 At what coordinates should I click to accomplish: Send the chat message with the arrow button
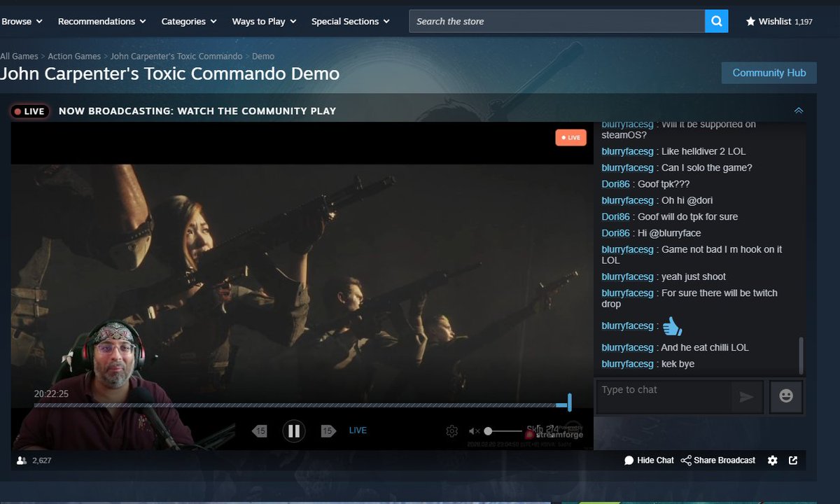[747, 397]
